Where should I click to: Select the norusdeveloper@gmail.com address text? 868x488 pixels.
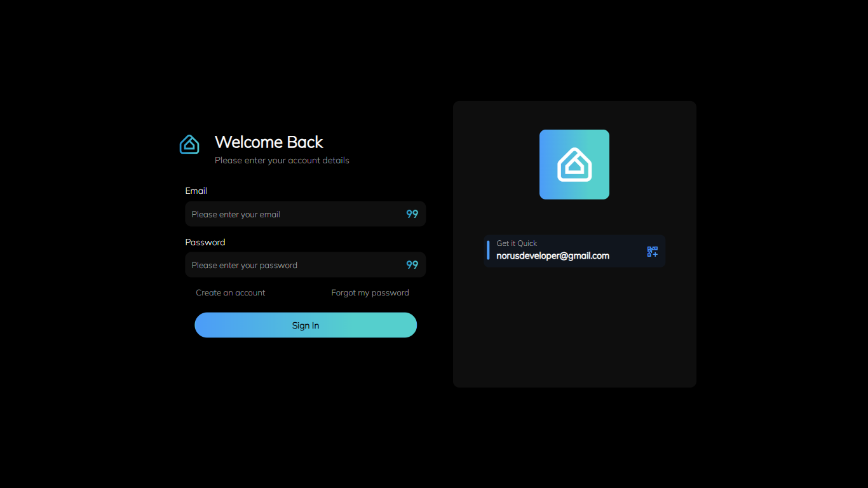click(x=553, y=256)
